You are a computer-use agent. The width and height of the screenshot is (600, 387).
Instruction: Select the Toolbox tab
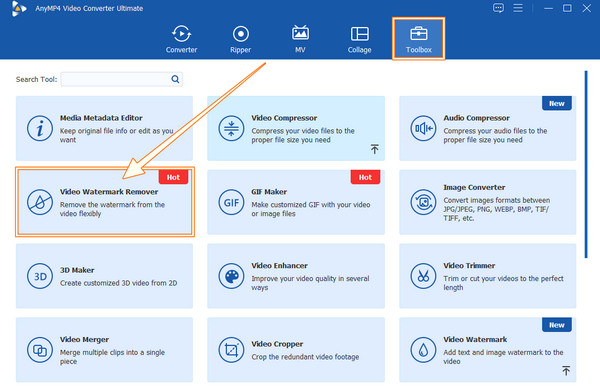click(x=419, y=39)
